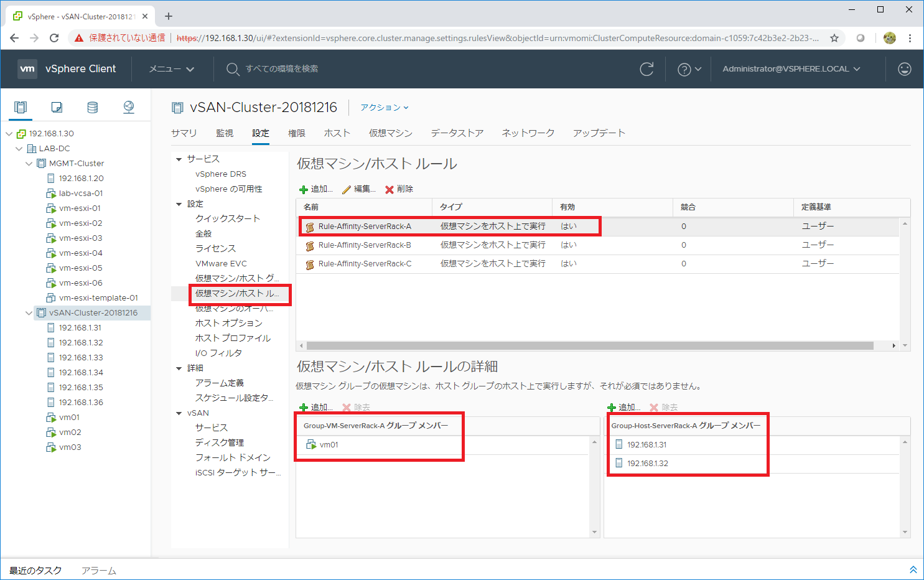Click the refresh icon in header

(647, 69)
